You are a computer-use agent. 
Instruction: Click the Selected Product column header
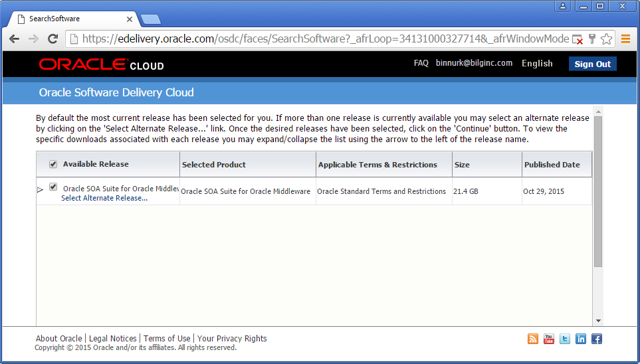248,165
